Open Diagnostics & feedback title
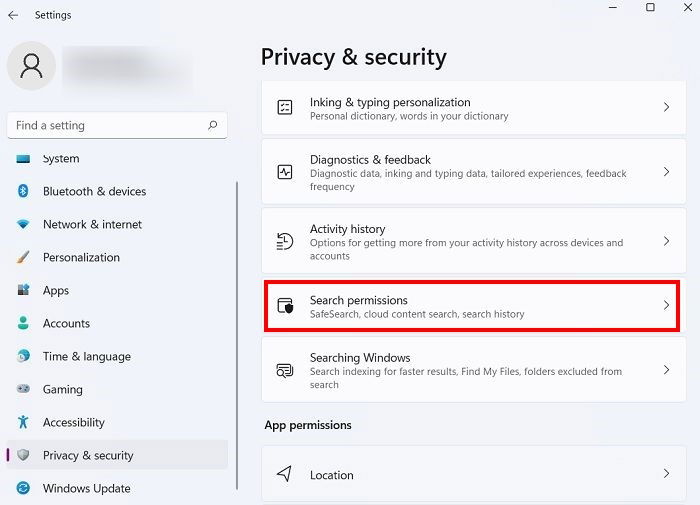 (x=370, y=160)
